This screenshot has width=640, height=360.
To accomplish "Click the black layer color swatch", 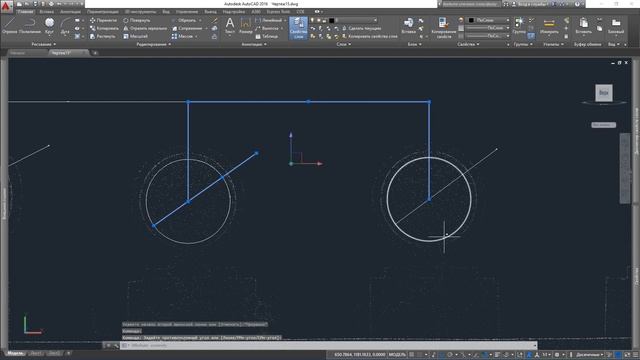I will 331,20.
